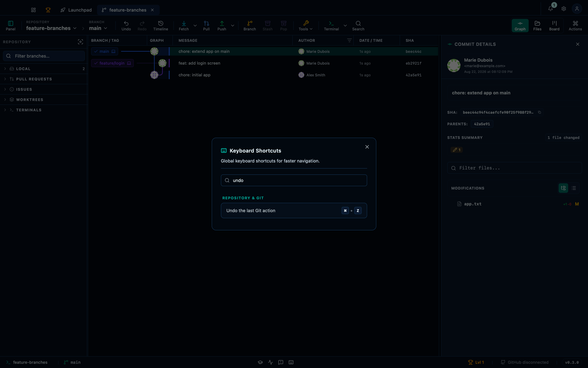Open the Search toolbar icon
The width and height of the screenshot is (588, 368).
pyautogui.click(x=358, y=26)
